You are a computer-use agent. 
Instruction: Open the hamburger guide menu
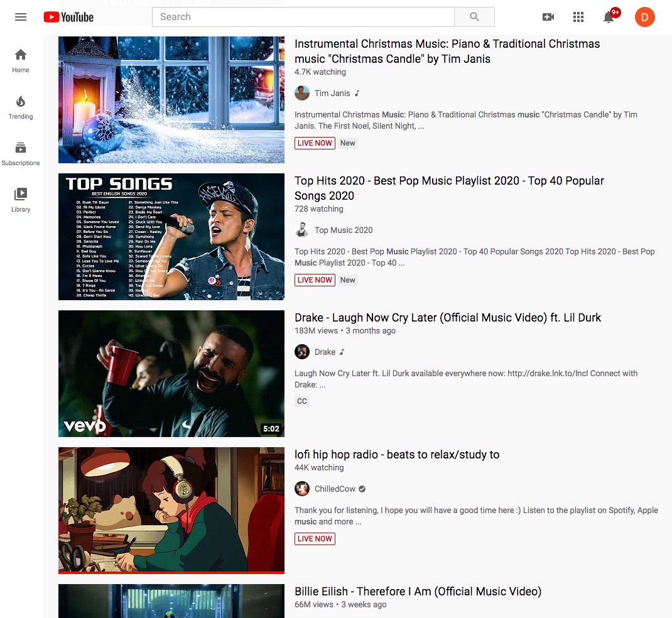point(21,17)
